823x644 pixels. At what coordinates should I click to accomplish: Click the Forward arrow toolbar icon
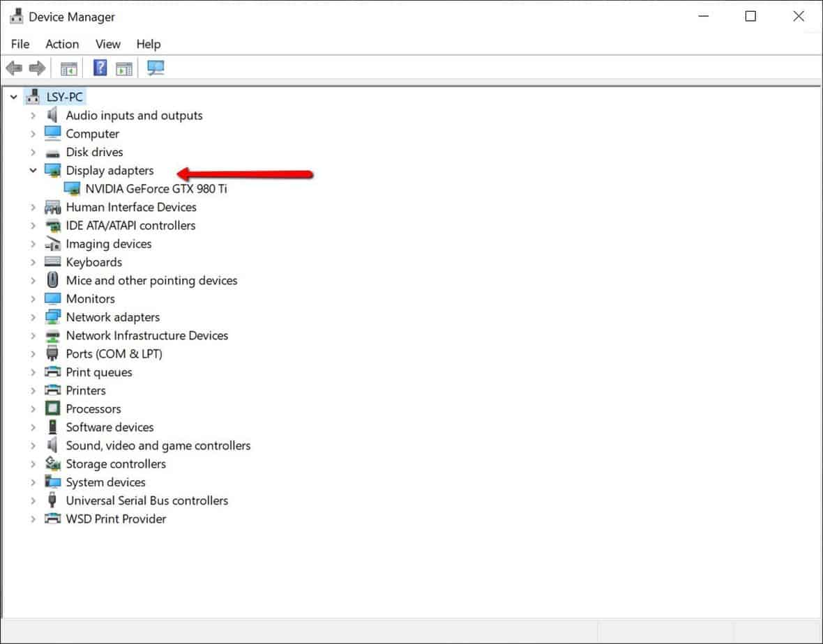37,68
